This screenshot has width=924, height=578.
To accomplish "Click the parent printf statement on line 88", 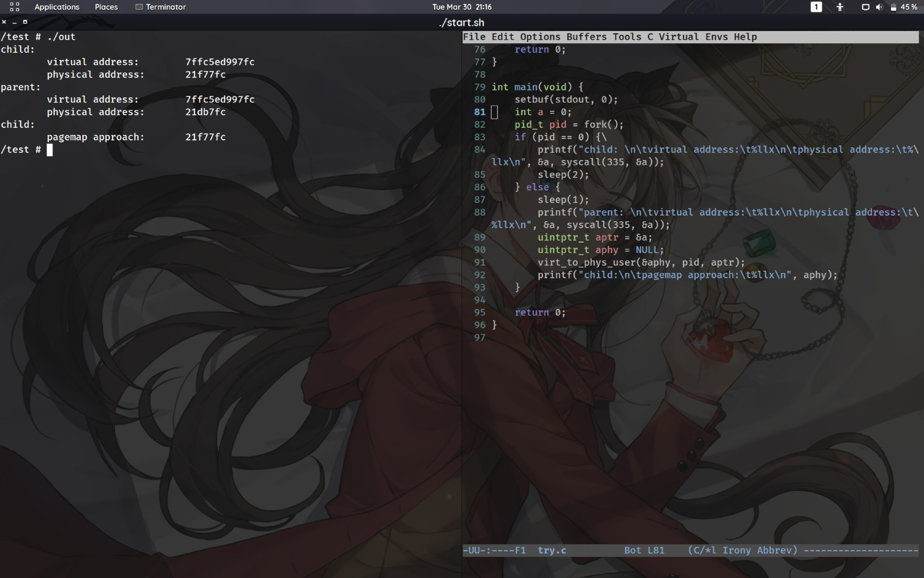I will (705, 218).
